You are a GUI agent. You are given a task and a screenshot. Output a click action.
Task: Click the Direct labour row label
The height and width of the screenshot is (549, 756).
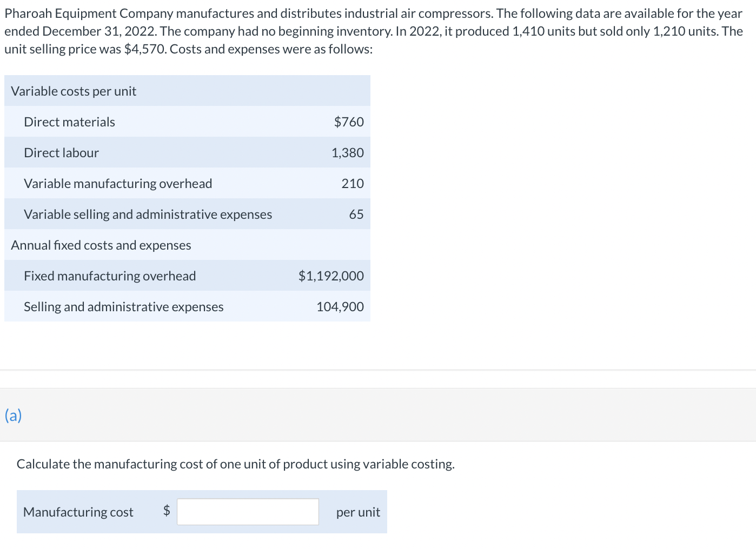pyautogui.click(x=61, y=153)
